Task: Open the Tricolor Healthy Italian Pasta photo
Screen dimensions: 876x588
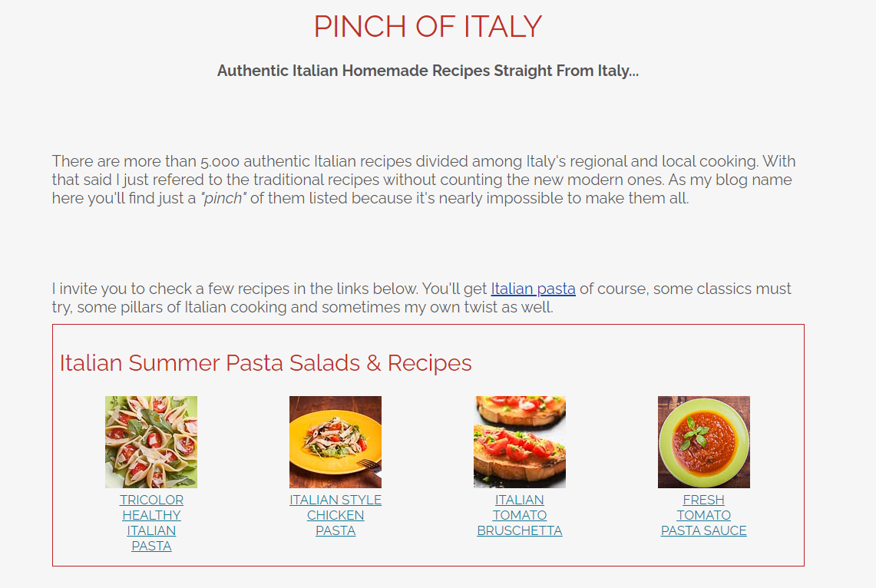Action: pos(151,441)
